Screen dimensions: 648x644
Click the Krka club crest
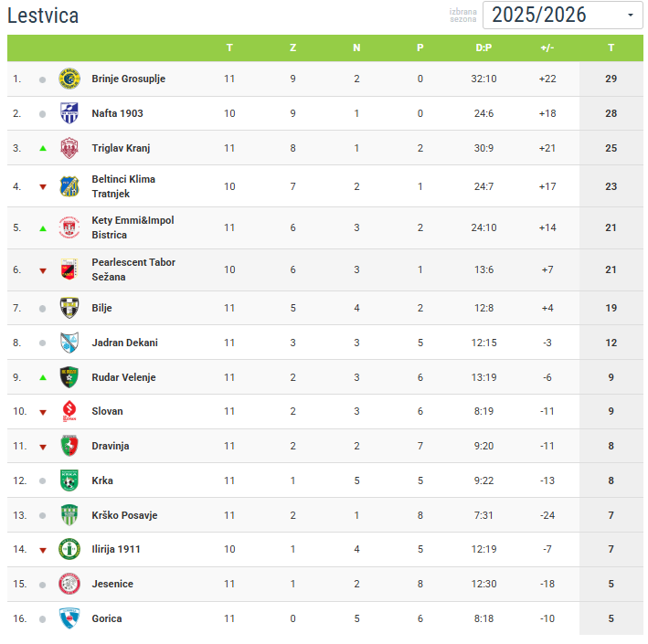click(x=69, y=480)
